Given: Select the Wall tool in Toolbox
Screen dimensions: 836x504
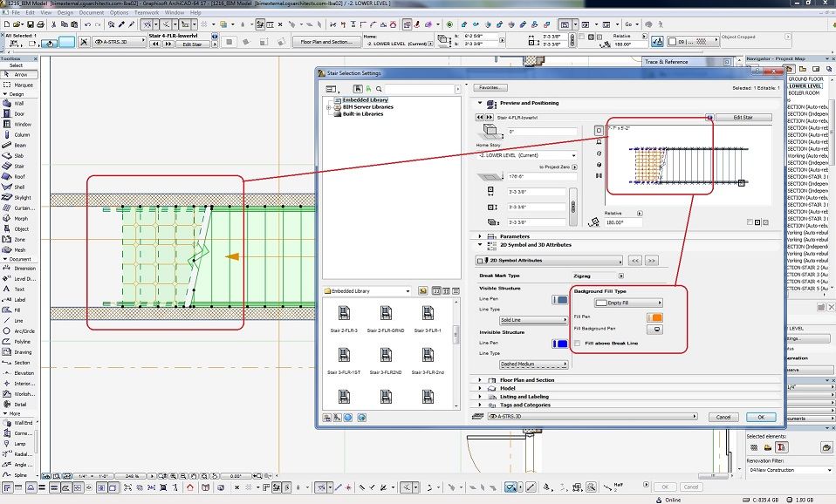Looking at the screenshot, I should [x=19, y=104].
